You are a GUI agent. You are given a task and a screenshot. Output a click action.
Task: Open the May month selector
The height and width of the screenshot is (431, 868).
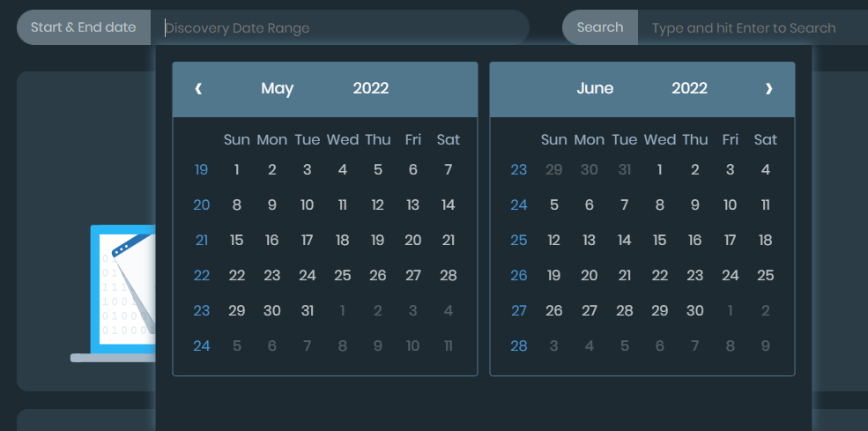point(278,88)
